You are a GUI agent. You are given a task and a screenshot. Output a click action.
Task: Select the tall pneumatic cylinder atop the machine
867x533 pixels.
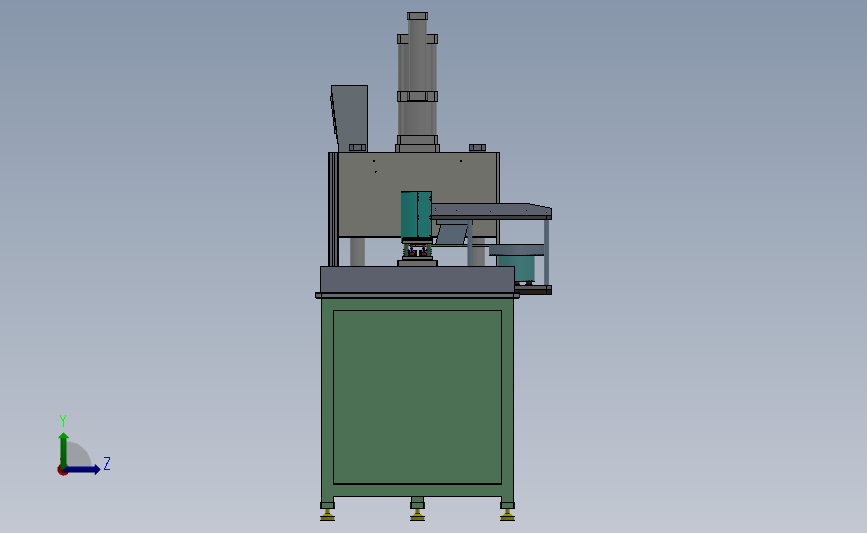point(417,82)
